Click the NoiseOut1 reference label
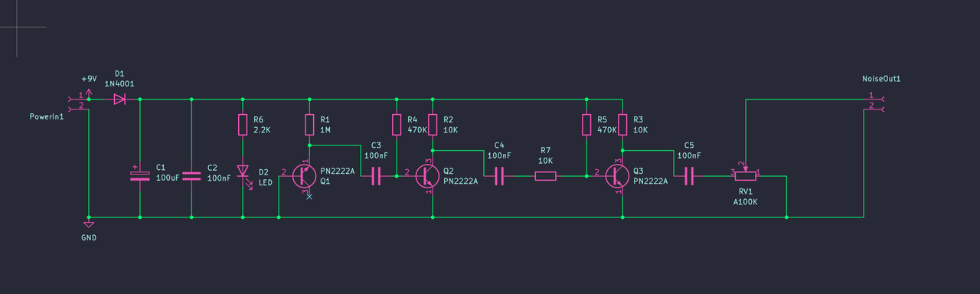This screenshot has height=294, width=980. pyautogui.click(x=880, y=79)
